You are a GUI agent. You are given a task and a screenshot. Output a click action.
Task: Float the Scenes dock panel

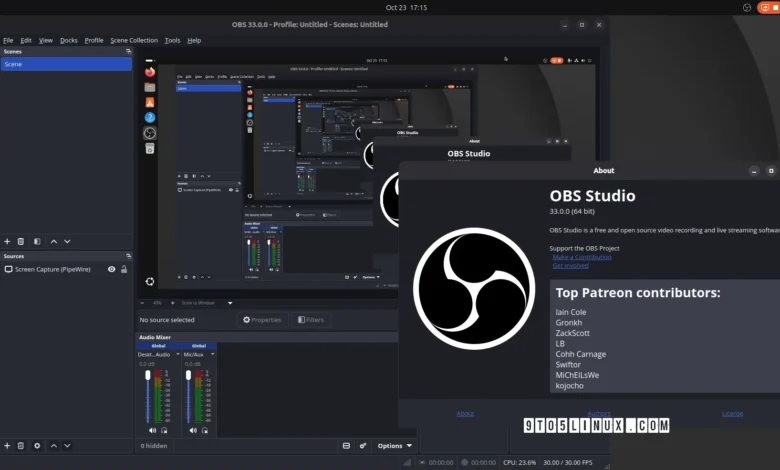[x=128, y=51]
